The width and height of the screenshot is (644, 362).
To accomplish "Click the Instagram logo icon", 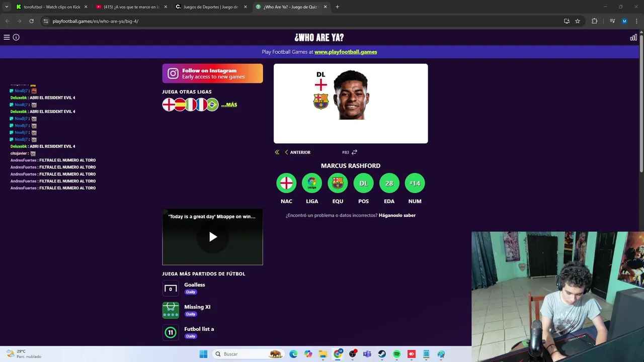I will click(173, 73).
